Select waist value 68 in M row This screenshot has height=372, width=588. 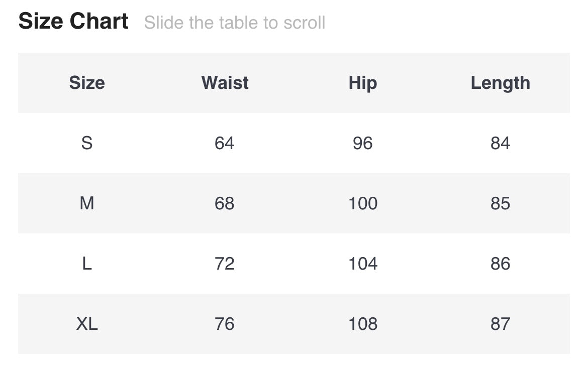(x=225, y=203)
